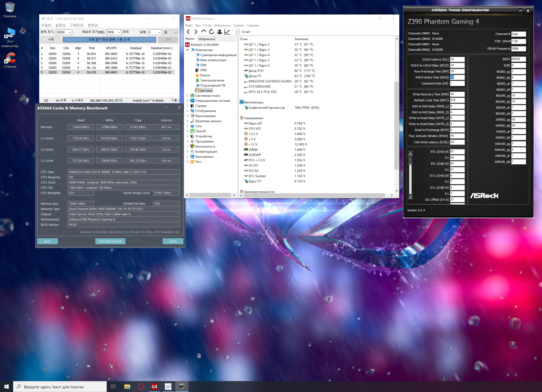Collapse the Компьютер tree node
This screenshot has height=392, width=542.
(187, 50)
